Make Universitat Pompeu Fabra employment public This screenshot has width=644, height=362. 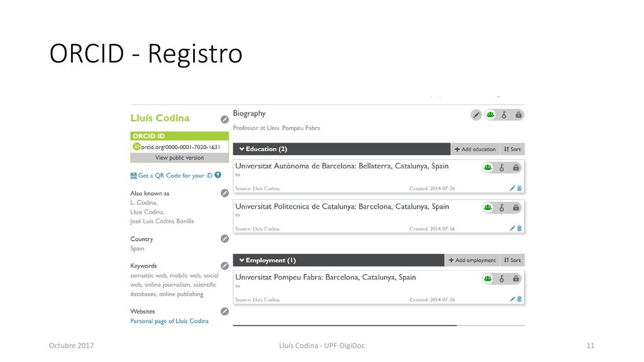pyautogui.click(x=487, y=278)
